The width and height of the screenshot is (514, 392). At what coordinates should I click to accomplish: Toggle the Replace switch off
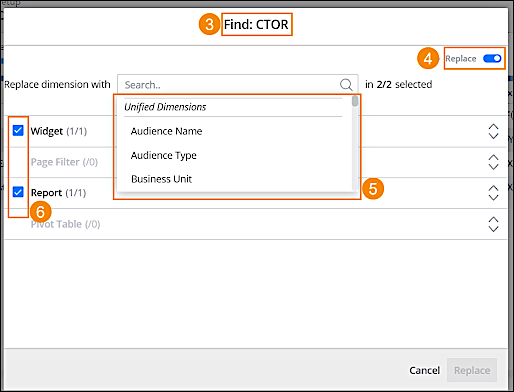(x=492, y=59)
